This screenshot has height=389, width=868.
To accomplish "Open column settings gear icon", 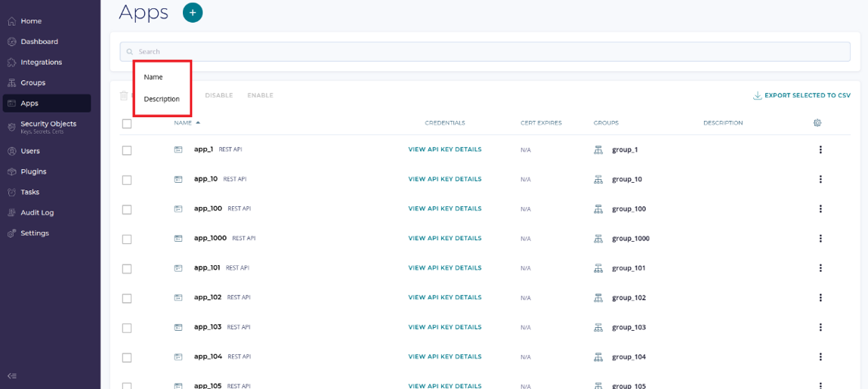I will coord(817,122).
